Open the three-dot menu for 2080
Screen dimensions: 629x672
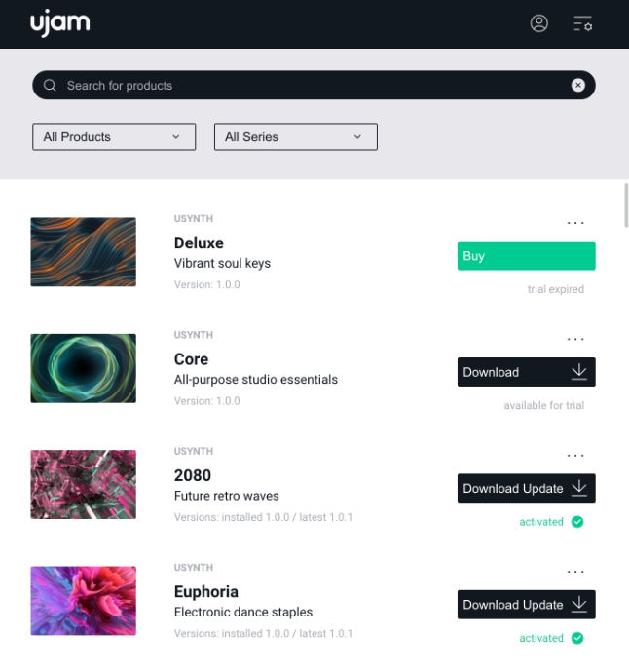[575, 455]
